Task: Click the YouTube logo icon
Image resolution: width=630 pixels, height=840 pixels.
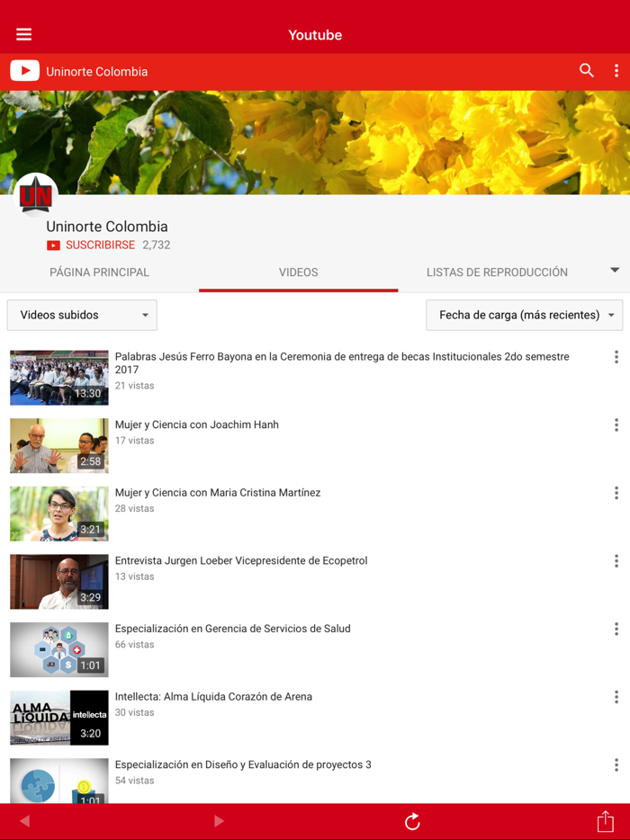Action: (24, 71)
